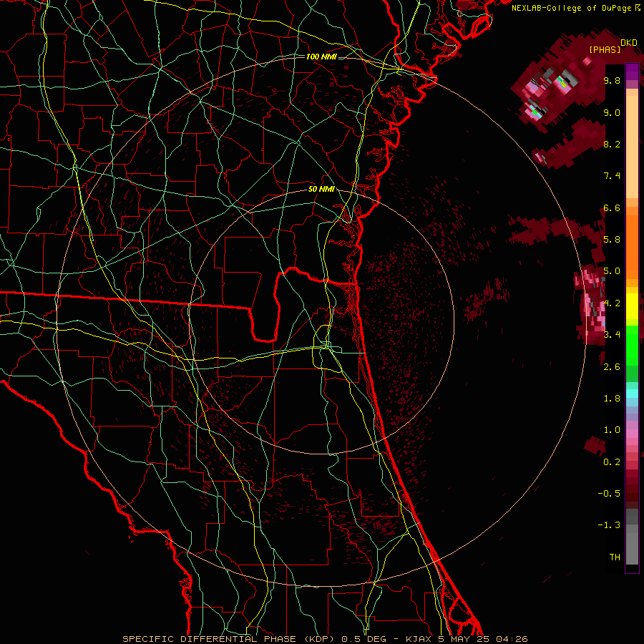This screenshot has width=644, height=644.
Task: Pick the cyan color band
Action: point(632,393)
